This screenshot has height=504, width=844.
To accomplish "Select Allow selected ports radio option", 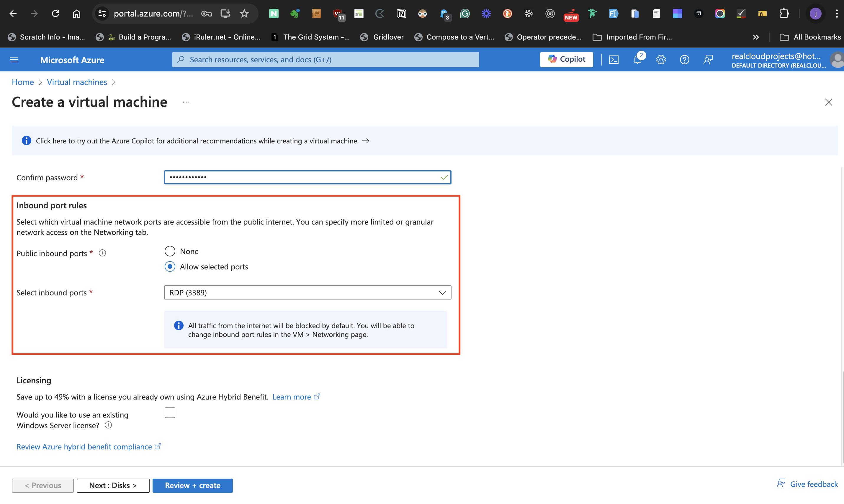I will click(x=170, y=266).
